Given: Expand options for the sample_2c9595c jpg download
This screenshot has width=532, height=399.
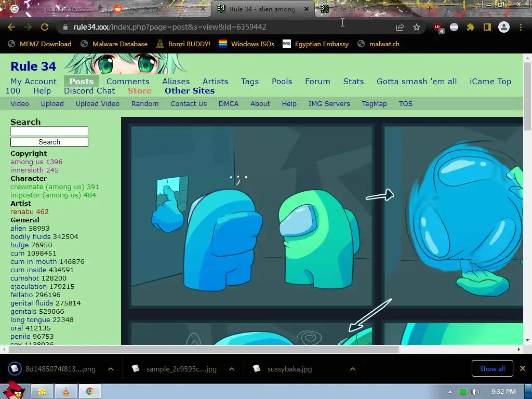Looking at the screenshot, I should pyautogui.click(x=232, y=369).
